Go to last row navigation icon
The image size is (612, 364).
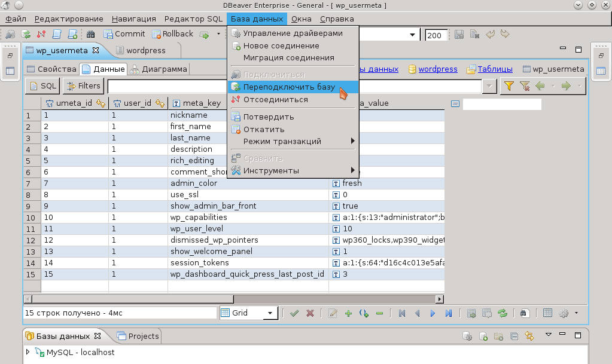click(448, 313)
